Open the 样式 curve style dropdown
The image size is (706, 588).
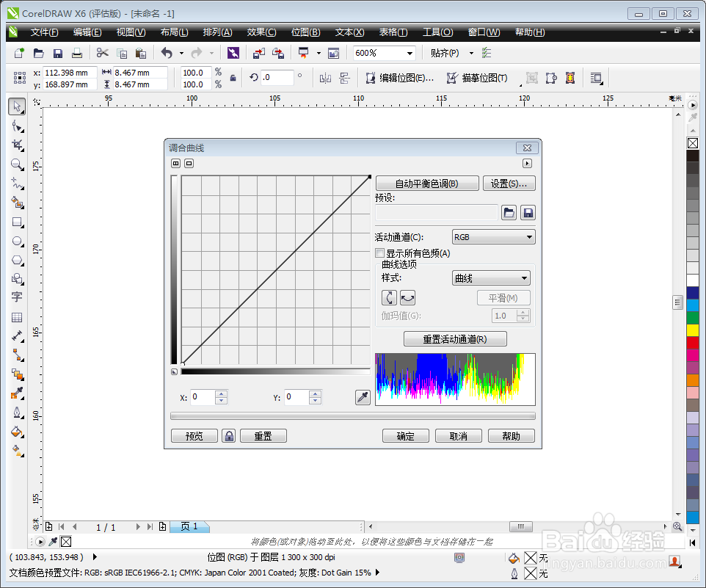coord(523,277)
